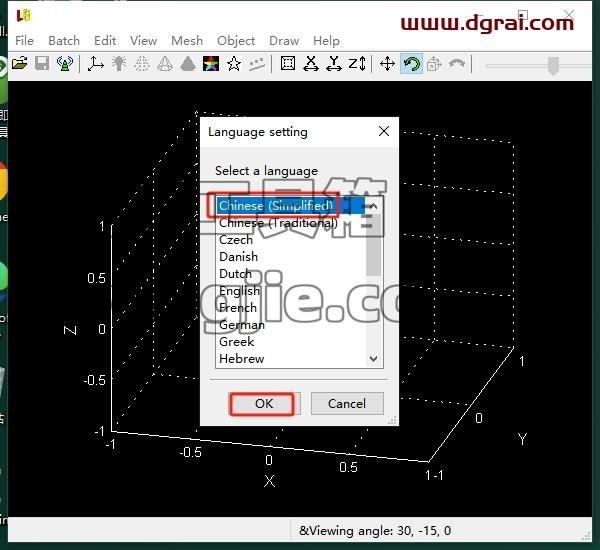Screen dimensions: 600x550
Task: Click the outlined star icon
Action: tap(234, 64)
